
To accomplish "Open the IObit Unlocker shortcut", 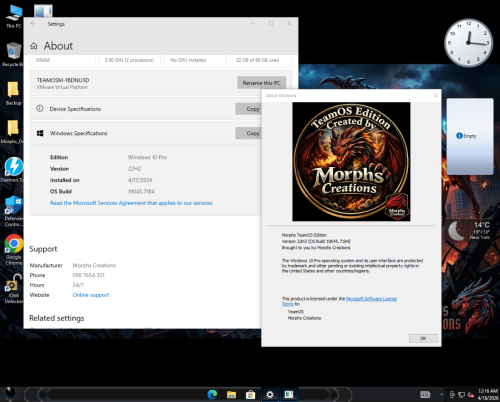I will (x=13, y=289).
